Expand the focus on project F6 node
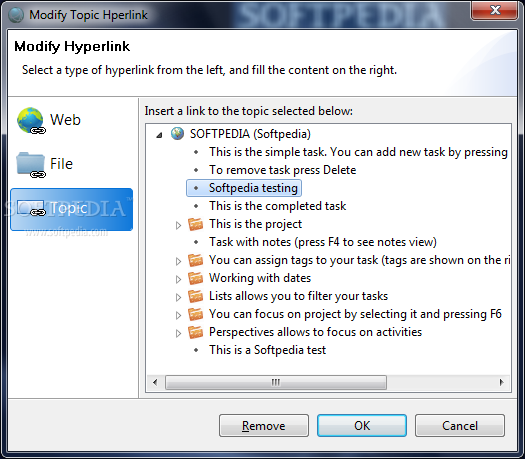This screenshot has width=525, height=459. [178, 315]
